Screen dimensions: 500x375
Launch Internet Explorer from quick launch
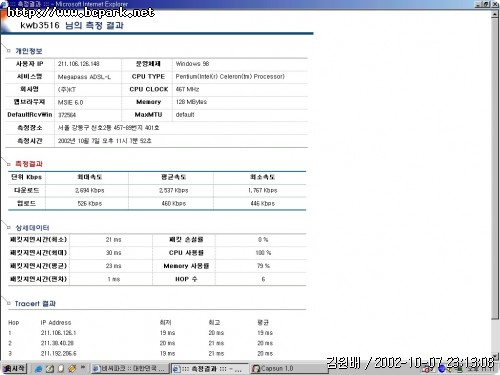tap(39, 369)
